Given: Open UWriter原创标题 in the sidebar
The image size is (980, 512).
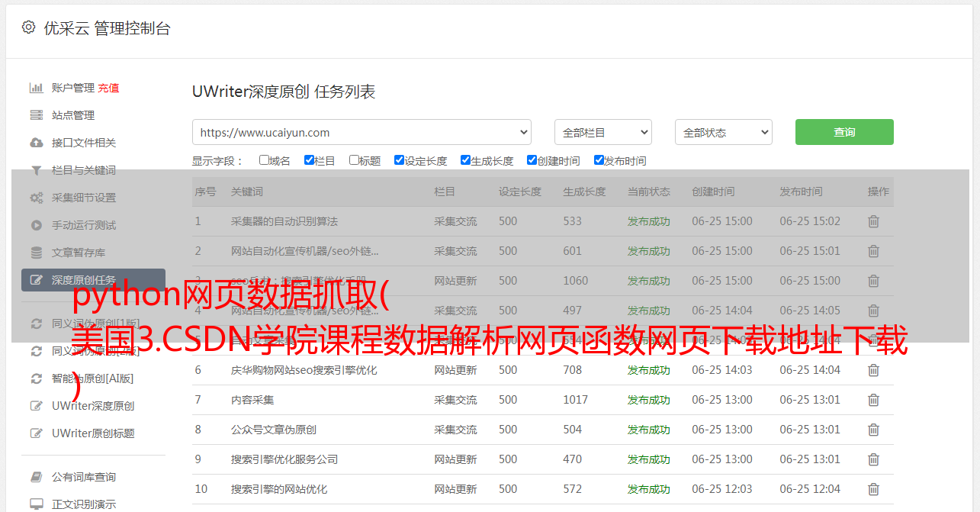Looking at the screenshot, I should tap(93, 433).
